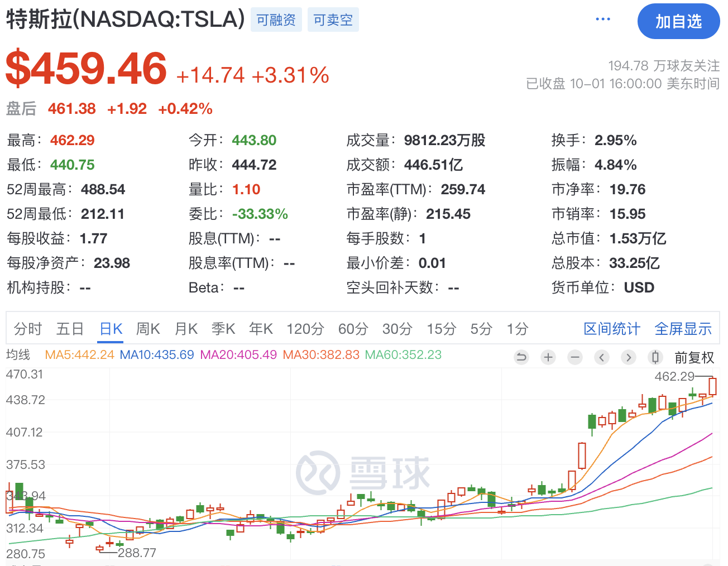
Task: Zoom out of the chart with the minus icon
Action: [x=574, y=357]
